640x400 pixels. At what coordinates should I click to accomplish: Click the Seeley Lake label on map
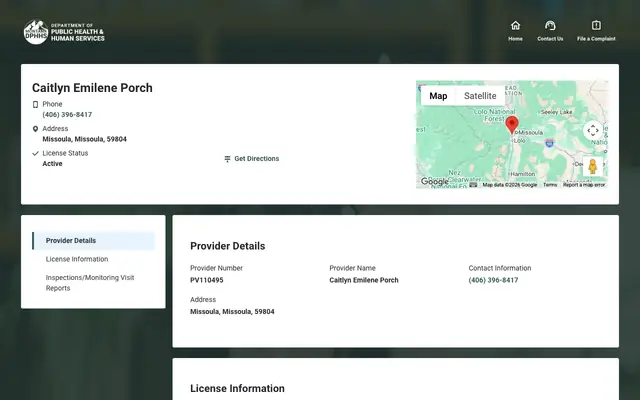click(557, 112)
